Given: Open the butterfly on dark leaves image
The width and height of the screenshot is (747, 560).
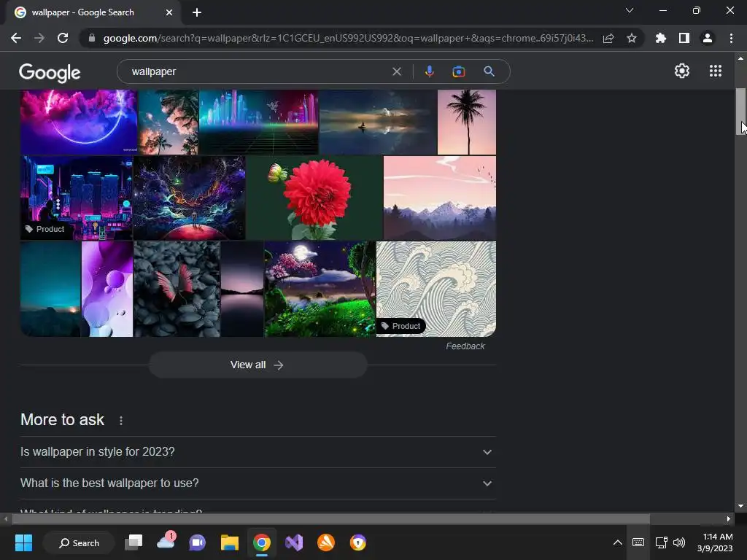Looking at the screenshot, I should coord(177,289).
